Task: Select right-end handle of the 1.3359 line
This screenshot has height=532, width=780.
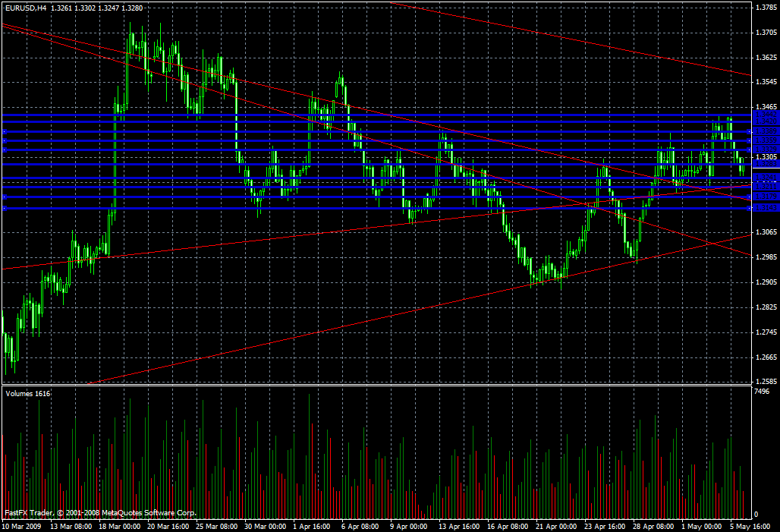Action: 750,141
